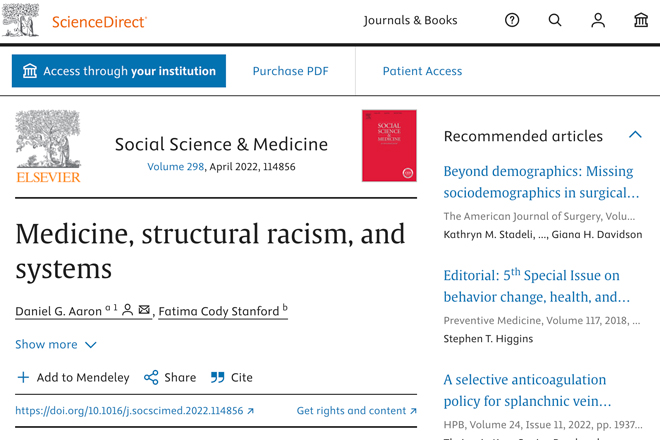Select Patient Access option

(422, 71)
